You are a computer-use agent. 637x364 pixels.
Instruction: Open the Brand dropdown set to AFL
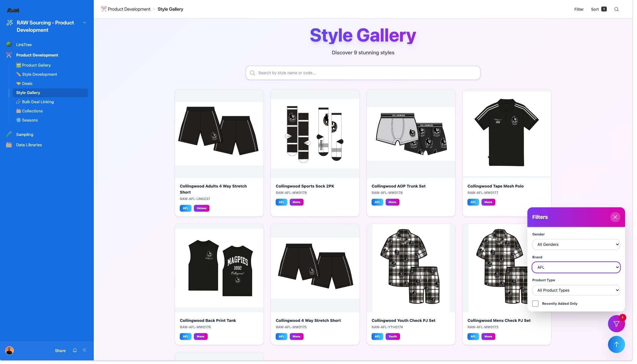pos(576,268)
